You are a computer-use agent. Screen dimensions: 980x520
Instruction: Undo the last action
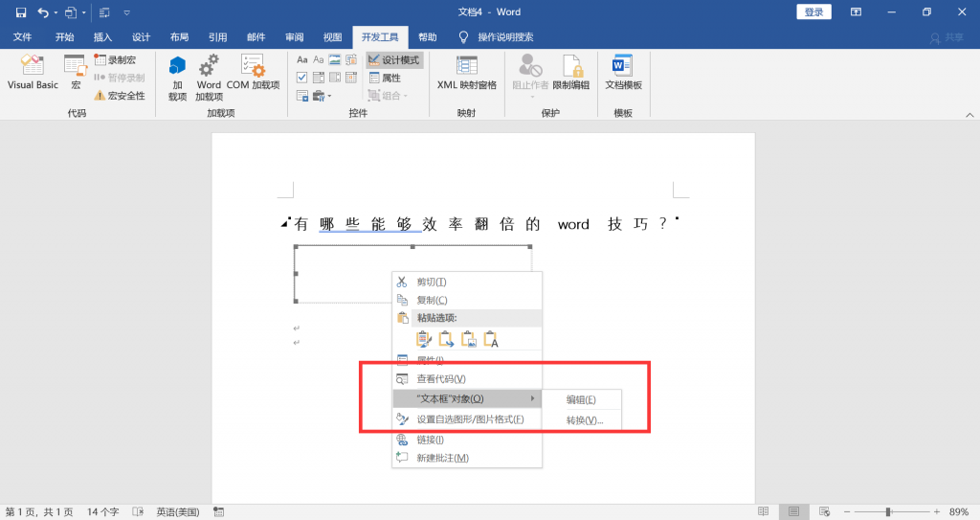click(x=42, y=11)
